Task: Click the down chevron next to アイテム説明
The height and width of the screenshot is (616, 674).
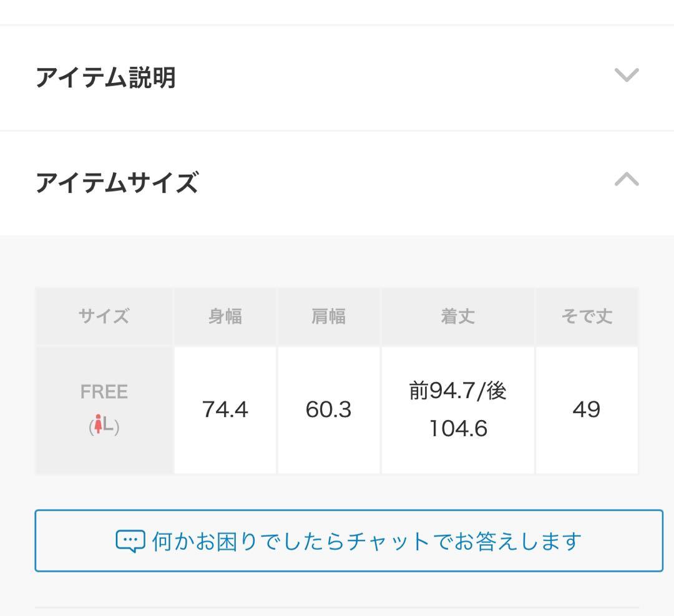Action: (627, 76)
